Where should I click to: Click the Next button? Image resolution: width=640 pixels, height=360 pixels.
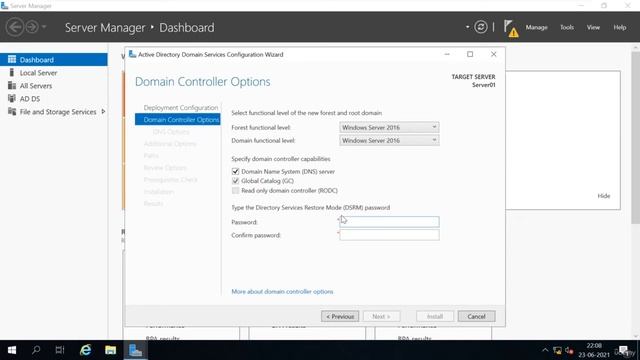click(381, 316)
